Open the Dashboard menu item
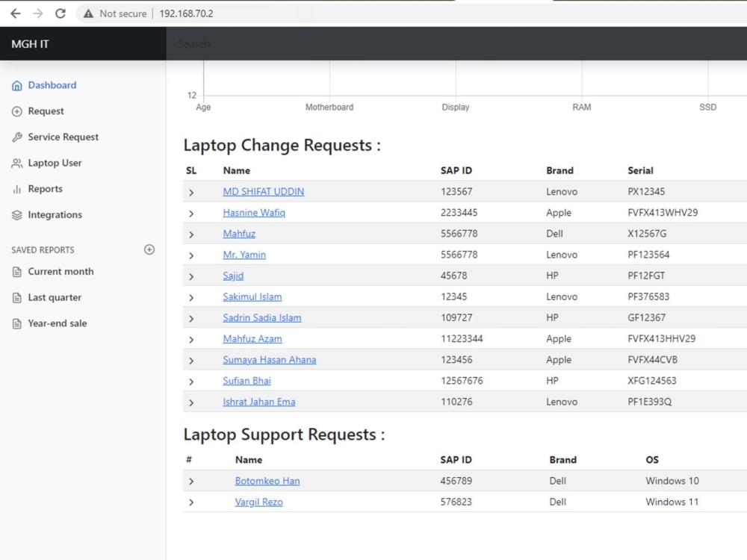The width and height of the screenshot is (747, 560). (x=52, y=85)
